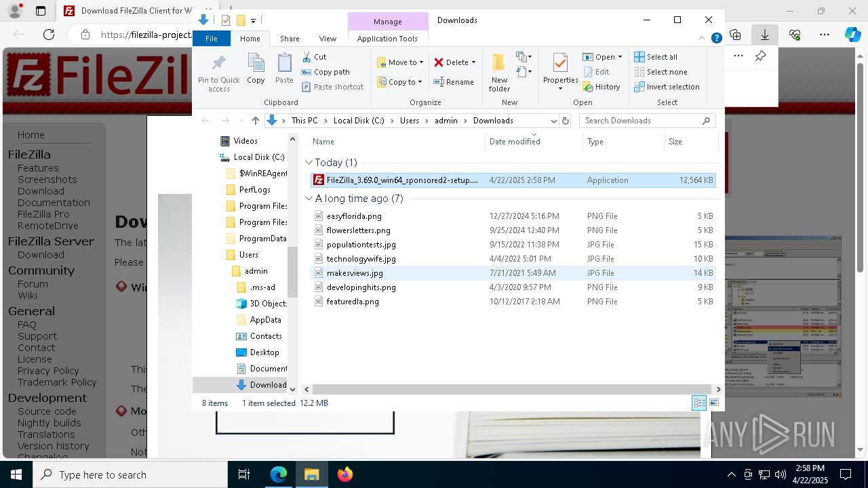Click the Cut scissors button
868x488 pixels.
pyautogui.click(x=314, y=57)
